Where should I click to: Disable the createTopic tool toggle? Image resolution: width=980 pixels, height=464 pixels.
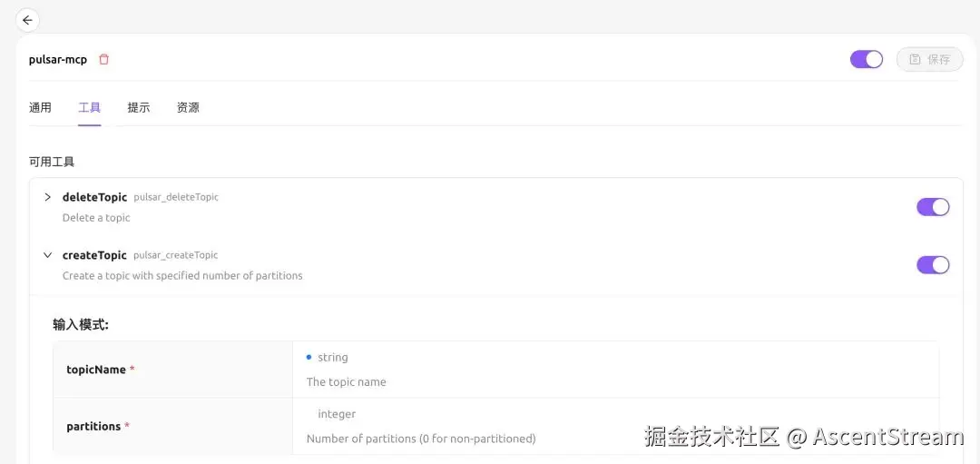[x=933, y=265]
